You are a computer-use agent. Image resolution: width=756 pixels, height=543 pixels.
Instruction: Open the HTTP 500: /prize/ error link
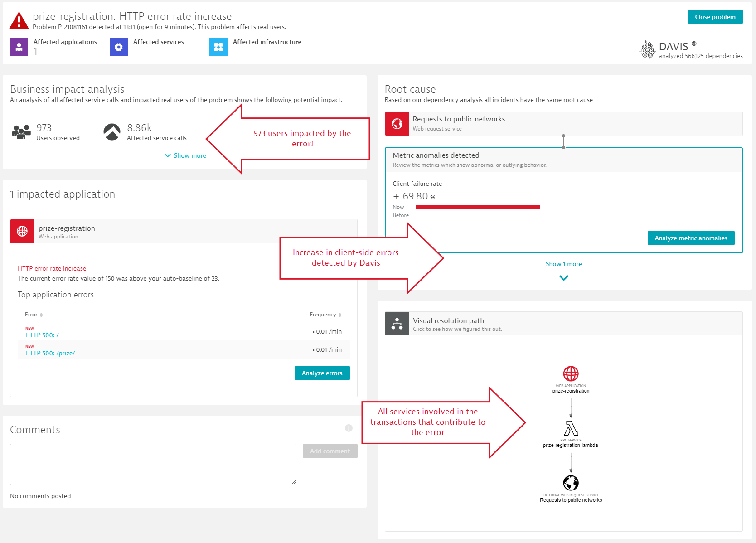[x=50, y=353]
